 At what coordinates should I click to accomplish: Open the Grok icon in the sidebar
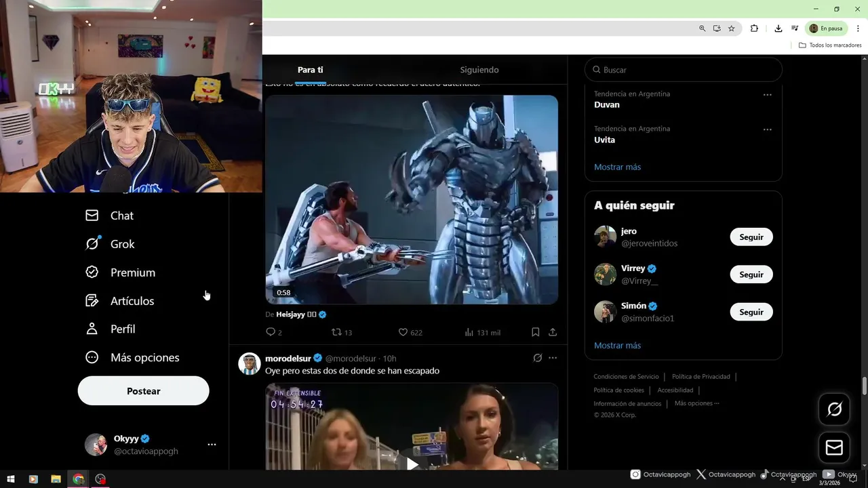coord(92,244)
